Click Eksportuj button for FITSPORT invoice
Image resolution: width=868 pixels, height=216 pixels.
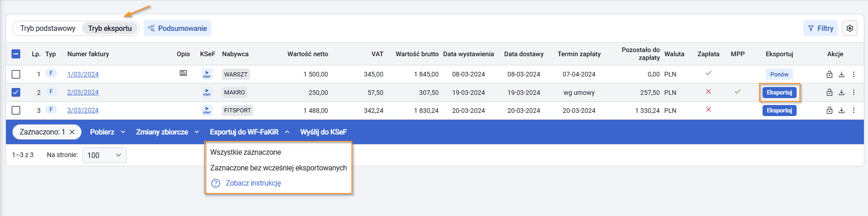(x=779, y=110)
